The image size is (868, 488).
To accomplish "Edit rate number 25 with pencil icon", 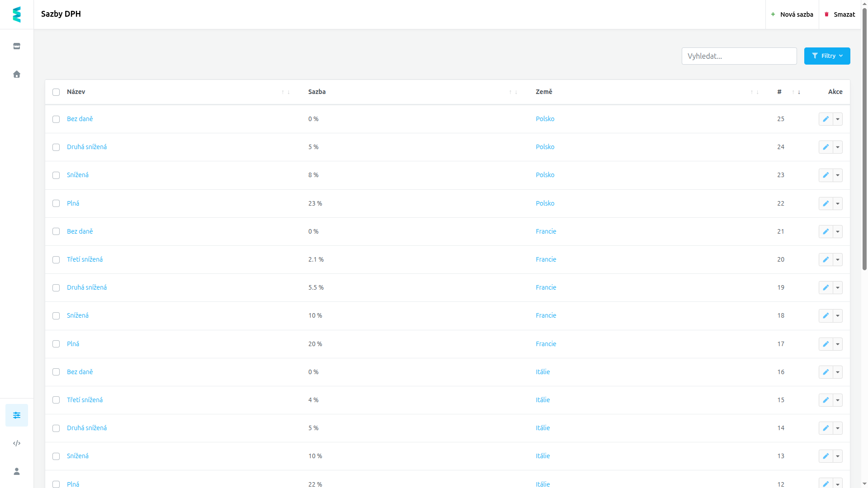I will click(826, 119).
